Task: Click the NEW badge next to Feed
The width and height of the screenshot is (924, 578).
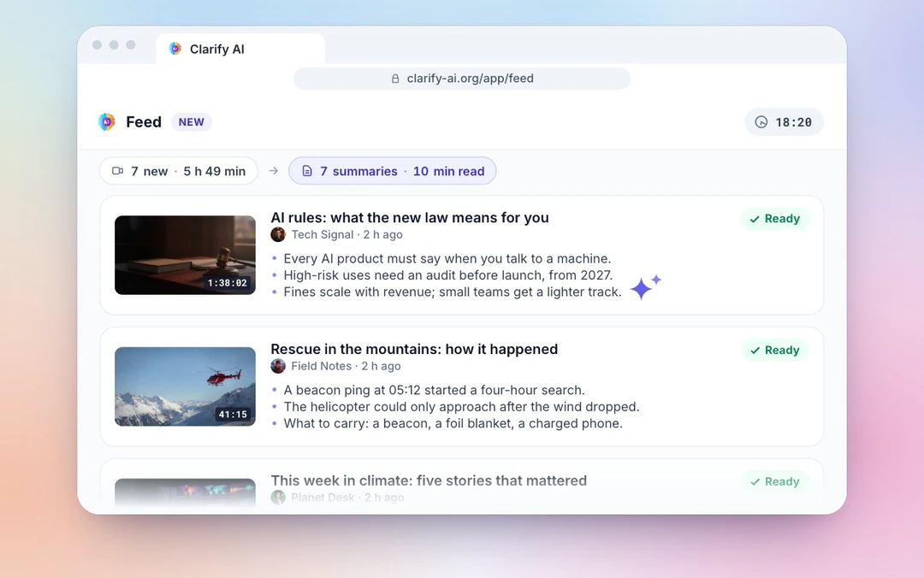Action: pyautogui.click(x=192, y=122)
